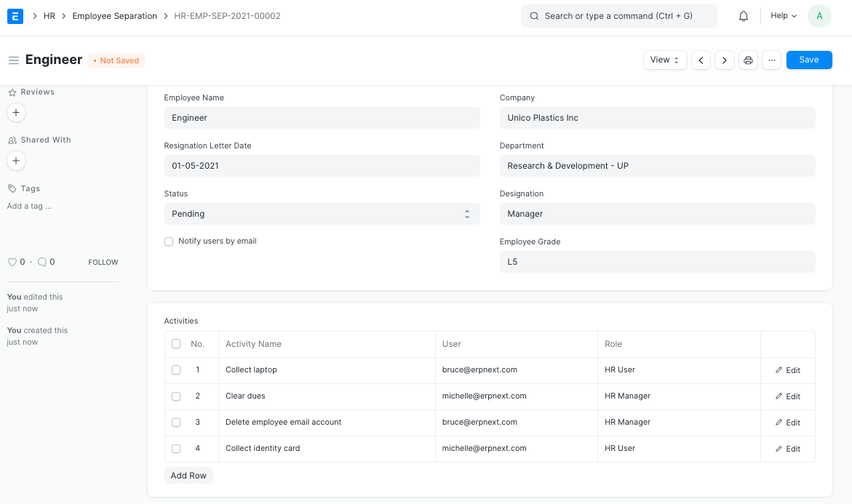852x504 pixels.
Task: Like the document using the heart icon
Action: [12, 262]
